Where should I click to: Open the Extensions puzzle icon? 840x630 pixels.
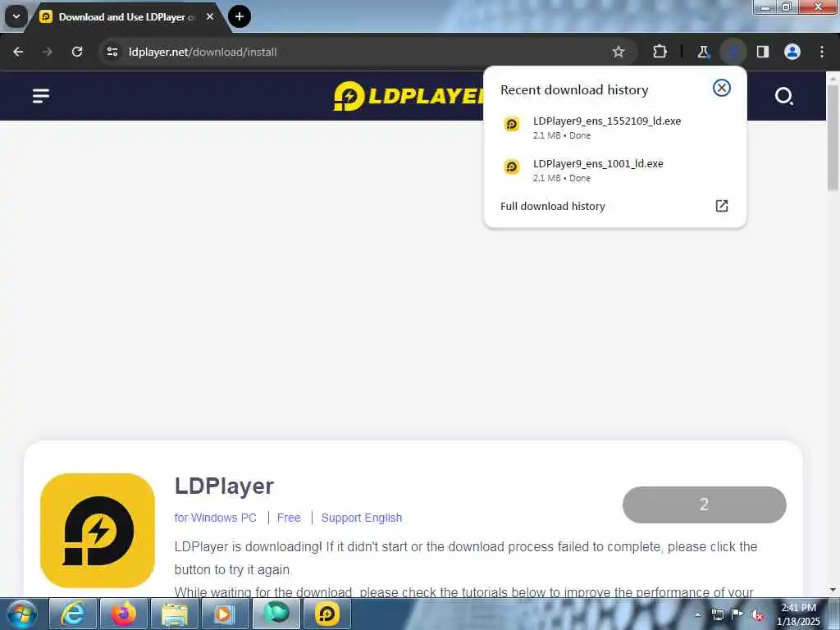(x=660, y=52)
